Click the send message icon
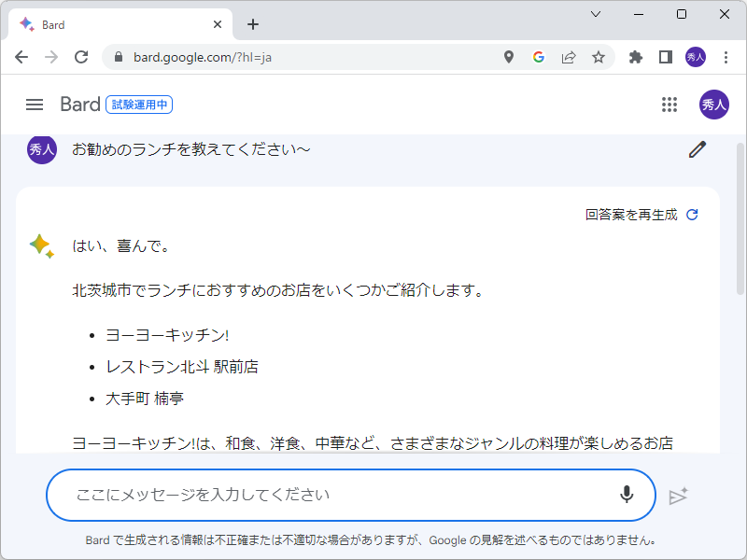The width and height of the screenshot is (747, 560). point(679,497)
